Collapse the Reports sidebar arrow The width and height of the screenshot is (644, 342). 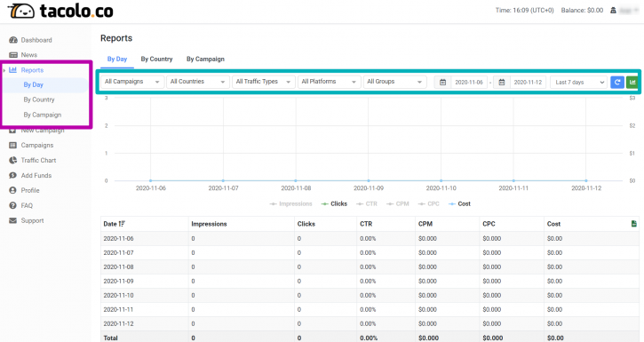4,70
